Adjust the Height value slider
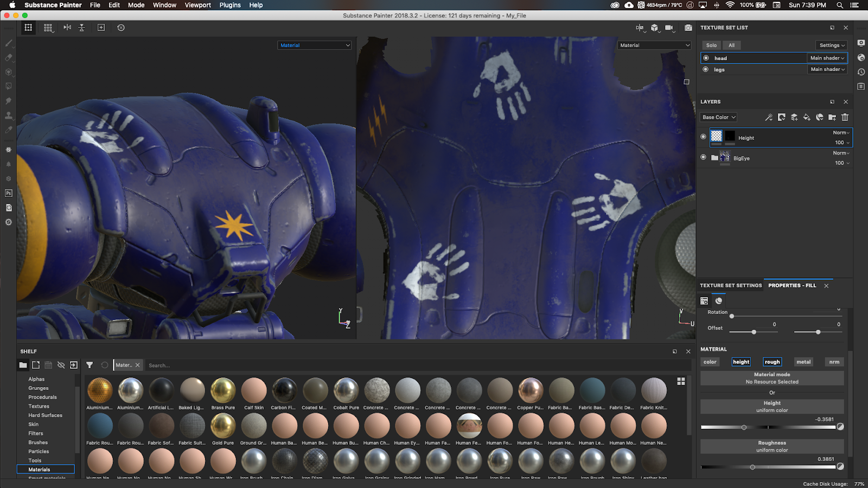This screenshot has height=488, width=868. pyautogui.click(x=768, y=427)
